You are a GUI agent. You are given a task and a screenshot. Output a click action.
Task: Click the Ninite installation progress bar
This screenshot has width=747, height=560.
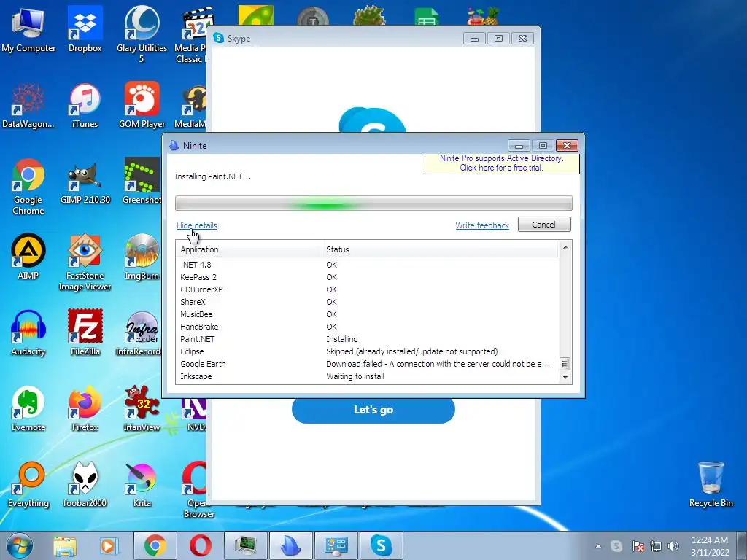(373, 203)
